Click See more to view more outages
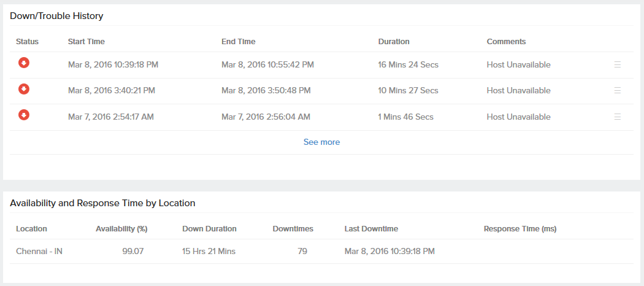Viewport: 644px width, 286px height. pos(321,142)
